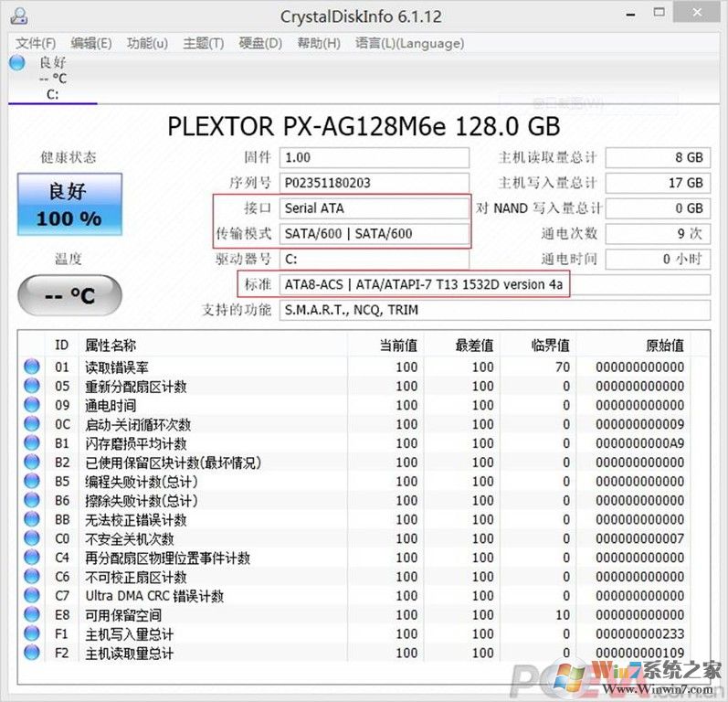Click status orb for 闪存磨损平均计数 row
Viewport: 728px width, 702px height.
click(32, 443)
